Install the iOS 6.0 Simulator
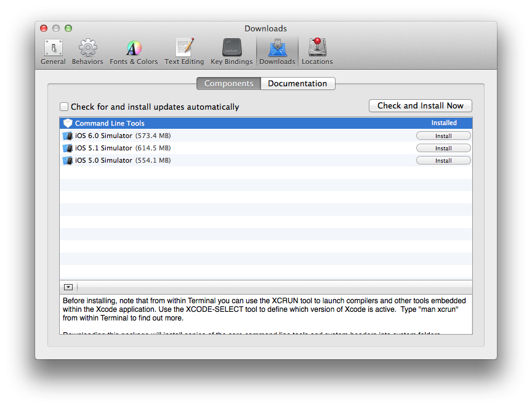The image size is (532, 408). click(x=443, y=136)
